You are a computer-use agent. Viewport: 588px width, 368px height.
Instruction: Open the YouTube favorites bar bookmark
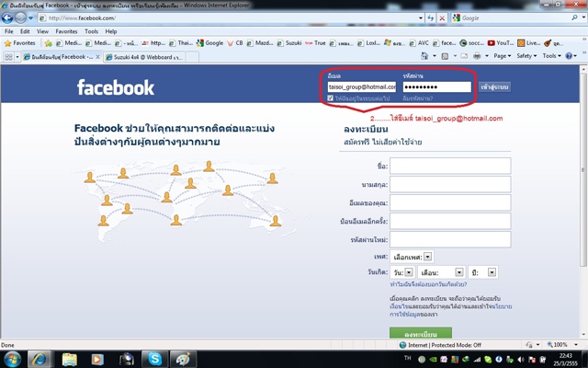[501, 42]
